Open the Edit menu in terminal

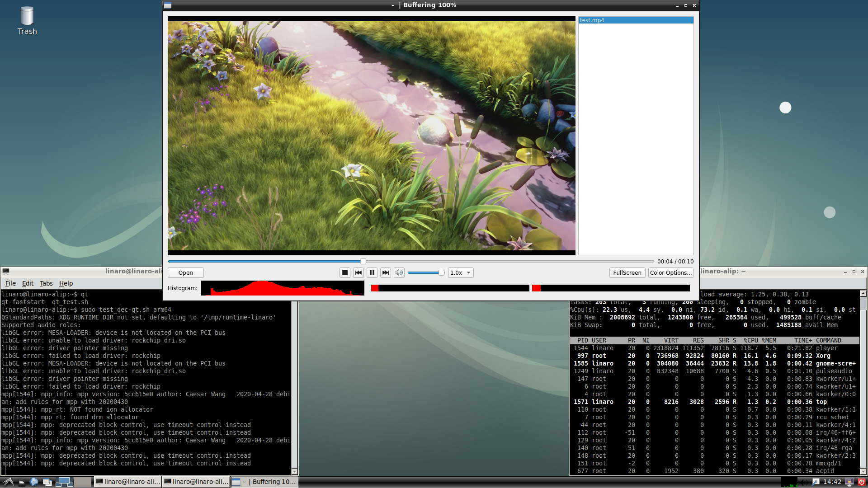tap(28, 283)
